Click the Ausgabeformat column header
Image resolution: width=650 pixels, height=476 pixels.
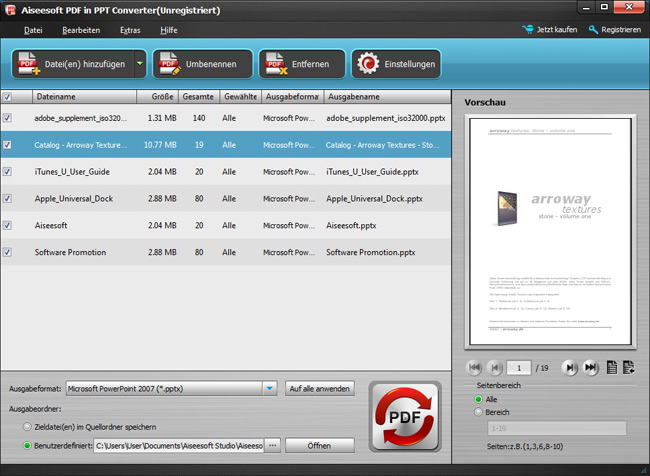(292, 97)
